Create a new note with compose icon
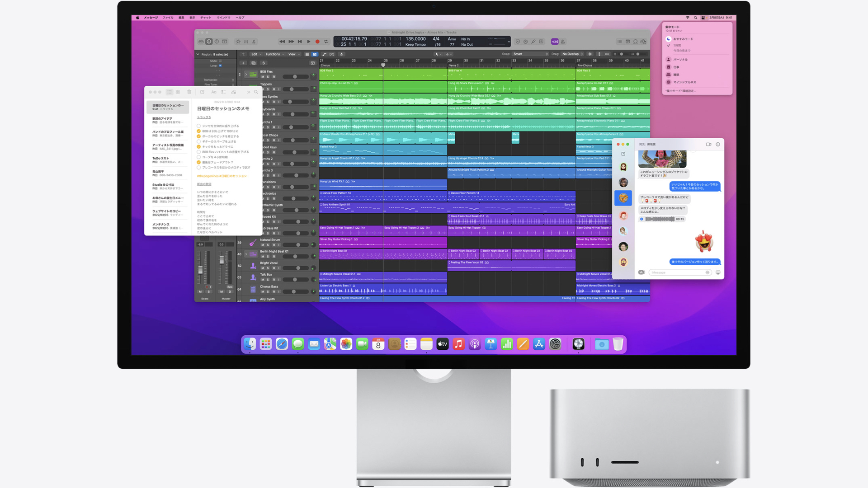Screen dimensions: 868x488 click(202, 92)
